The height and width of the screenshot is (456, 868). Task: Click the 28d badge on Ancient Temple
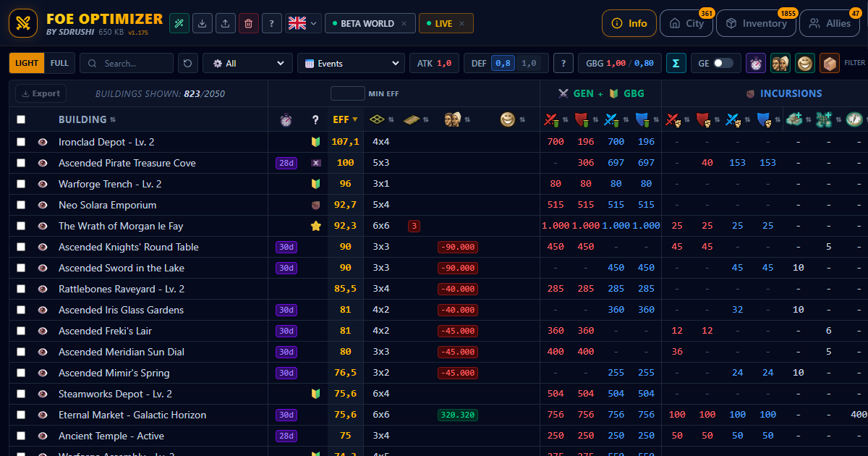tap(286, 436)
